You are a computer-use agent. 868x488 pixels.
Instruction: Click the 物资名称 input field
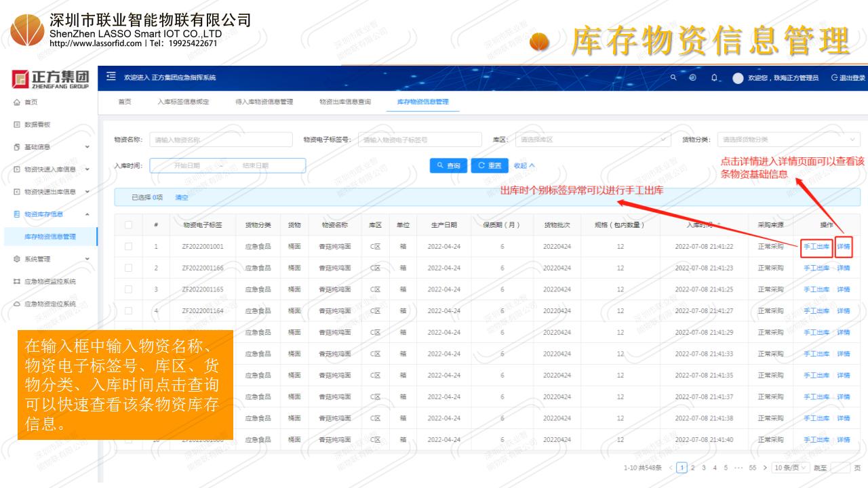tap(216, 140)
